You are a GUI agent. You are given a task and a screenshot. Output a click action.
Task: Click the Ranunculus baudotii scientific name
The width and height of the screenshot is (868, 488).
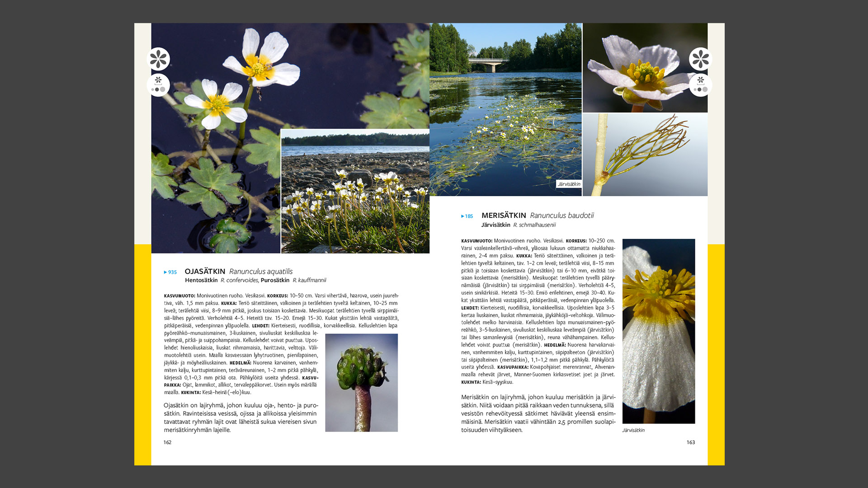(562, 216)
